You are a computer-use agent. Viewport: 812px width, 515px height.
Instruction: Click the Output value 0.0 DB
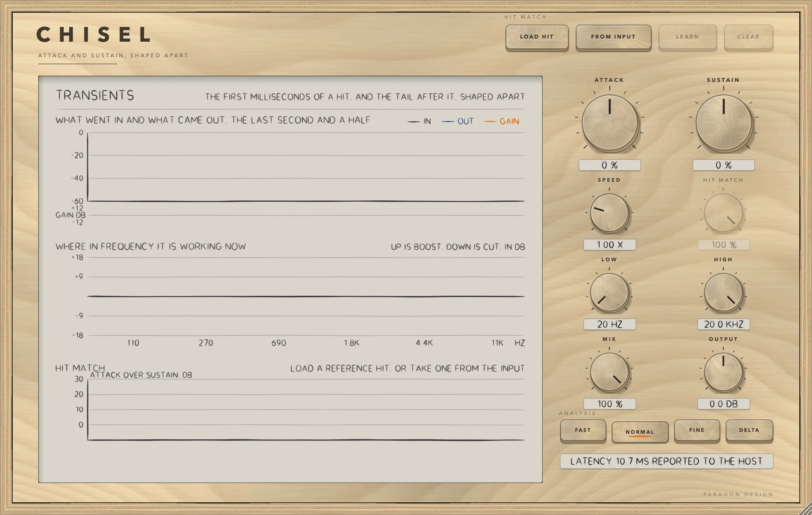[723, 404]
